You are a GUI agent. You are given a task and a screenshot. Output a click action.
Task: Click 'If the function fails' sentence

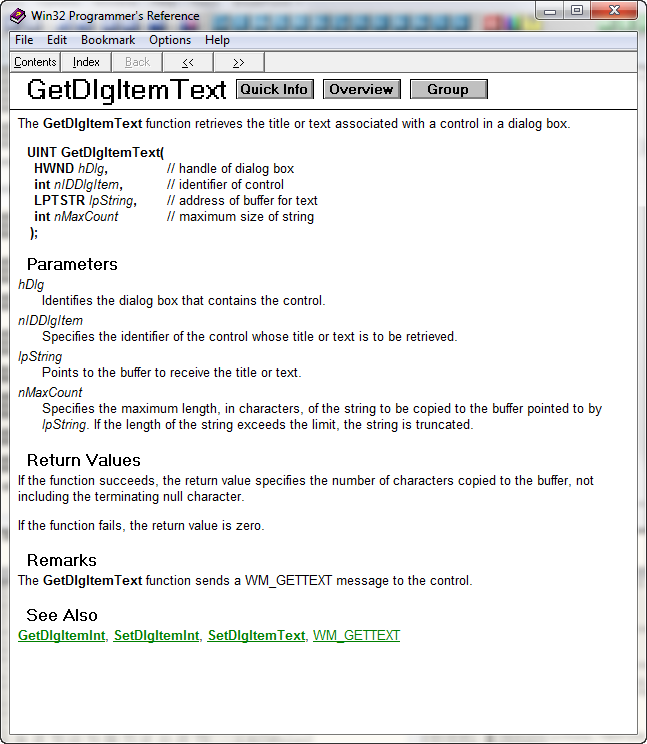pos(141,526)
